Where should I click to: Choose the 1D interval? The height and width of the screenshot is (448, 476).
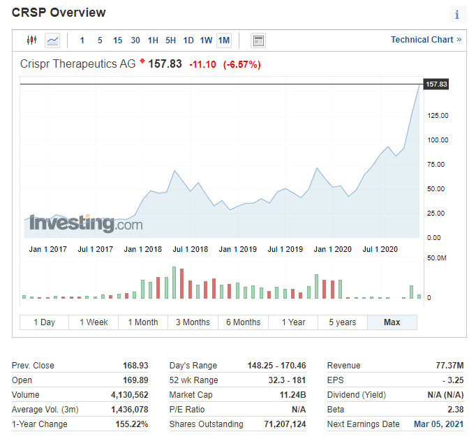pyautogui.click(x=188, y=40)
